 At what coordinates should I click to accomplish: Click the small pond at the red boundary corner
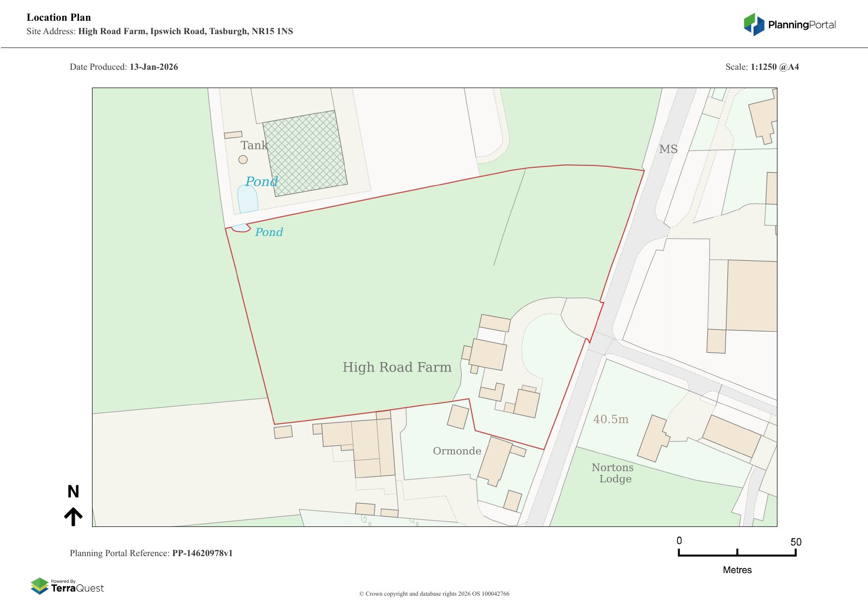point(241,229)
